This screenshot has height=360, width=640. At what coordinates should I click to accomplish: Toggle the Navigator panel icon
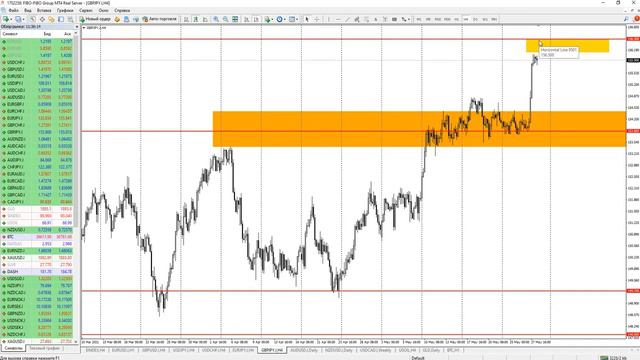[51, 19]
